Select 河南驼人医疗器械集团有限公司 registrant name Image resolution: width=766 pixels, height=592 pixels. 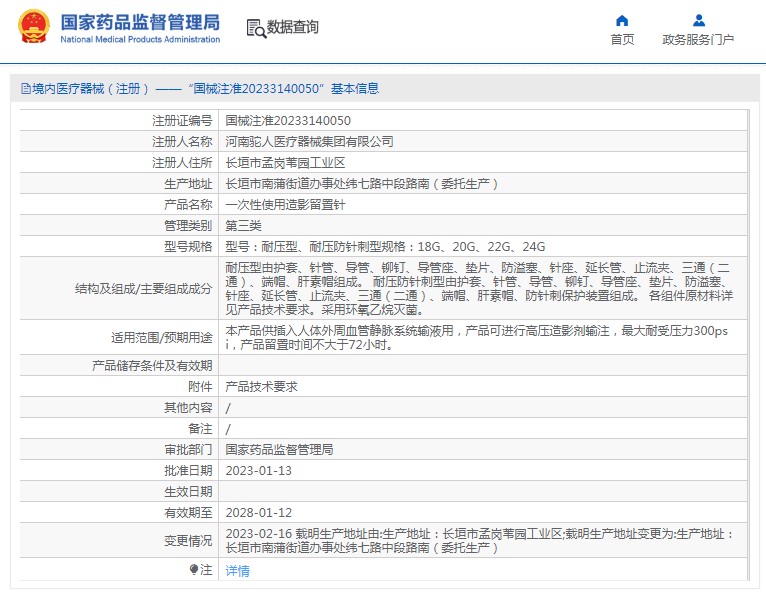coord(309,142)
